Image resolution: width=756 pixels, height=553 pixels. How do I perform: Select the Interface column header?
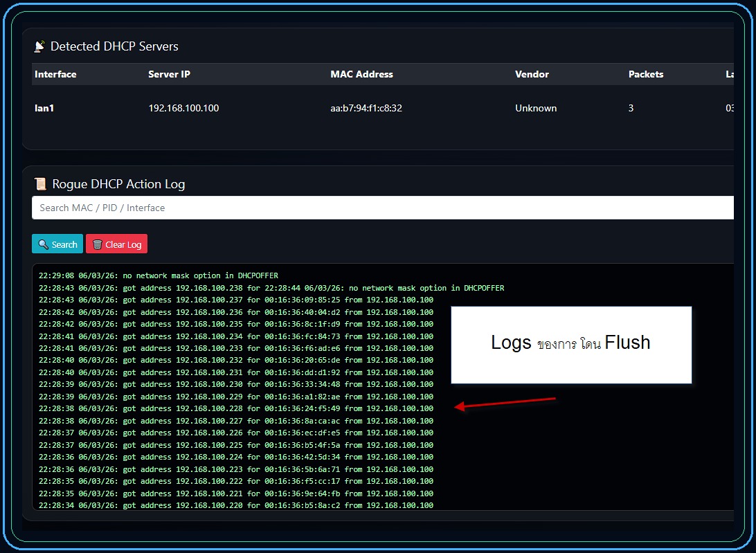coord(55,74)
